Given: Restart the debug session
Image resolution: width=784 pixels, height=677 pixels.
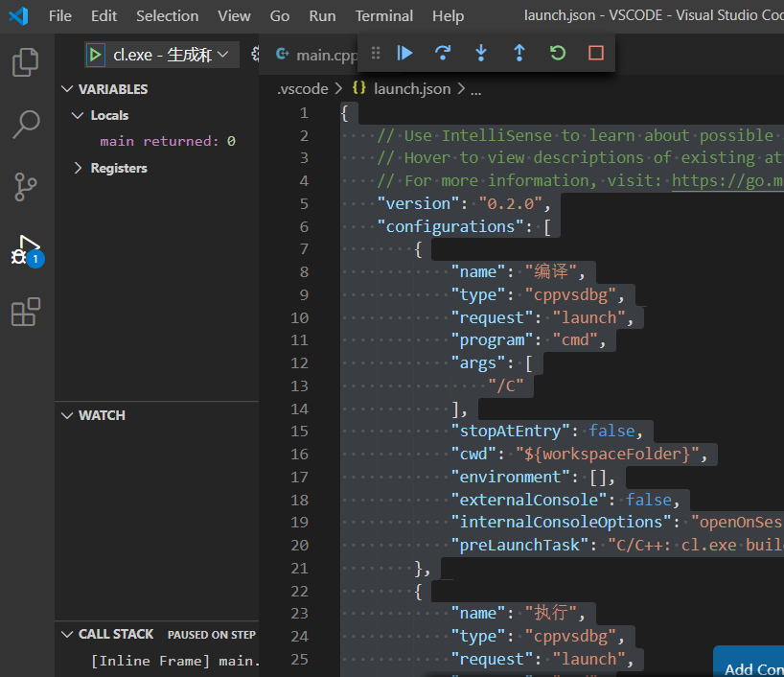Looking at the screenshot, I should tap(558, 53).
